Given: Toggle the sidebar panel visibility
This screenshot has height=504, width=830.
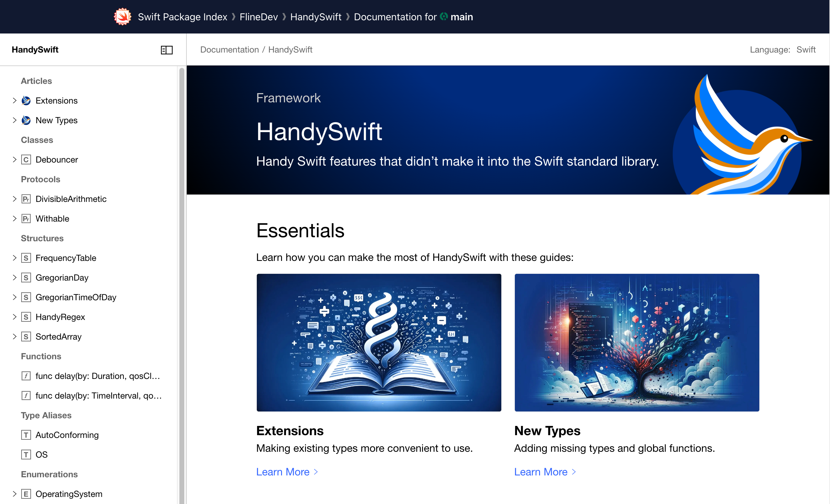Looking at the screenshot, I should pyautogui.click(x=166, y=50).
